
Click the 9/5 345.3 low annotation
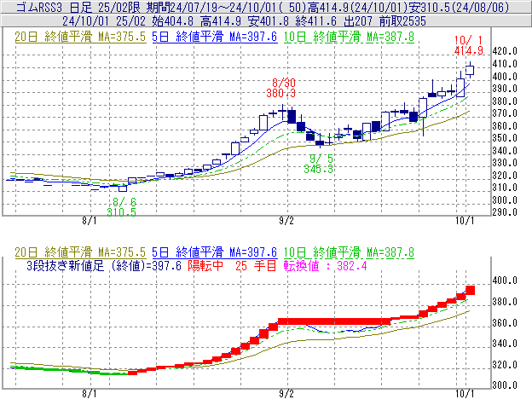click(318, 164)
